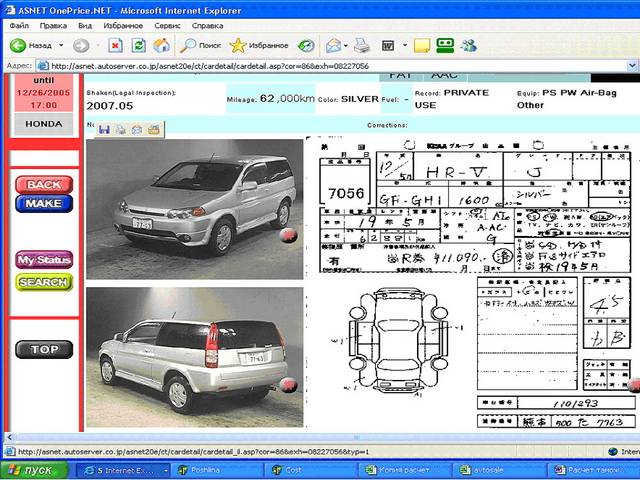The height and width of the screenshot is (480, 640).
Task: Click the green cassette toolbar icon
Action: (x=445, y=45)
